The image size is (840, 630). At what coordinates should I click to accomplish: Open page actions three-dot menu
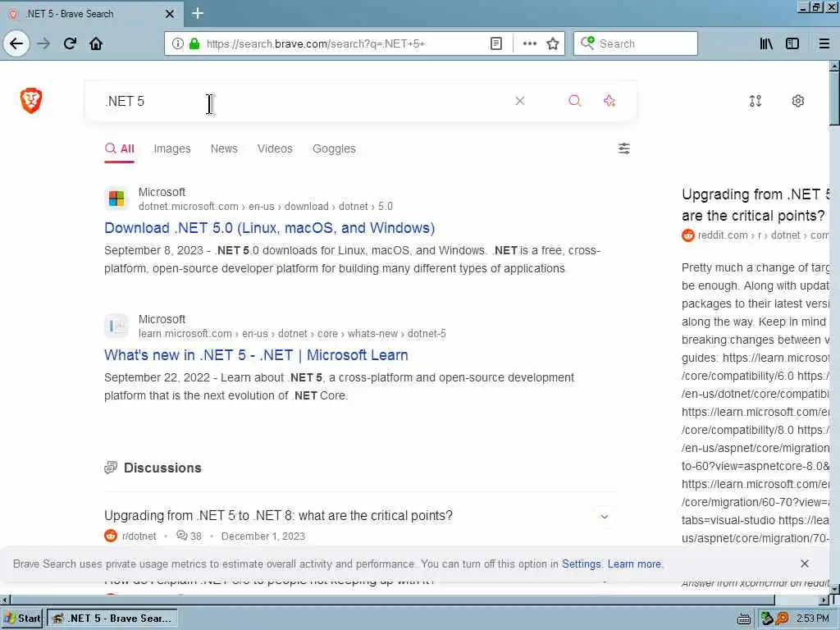[529, 43]
